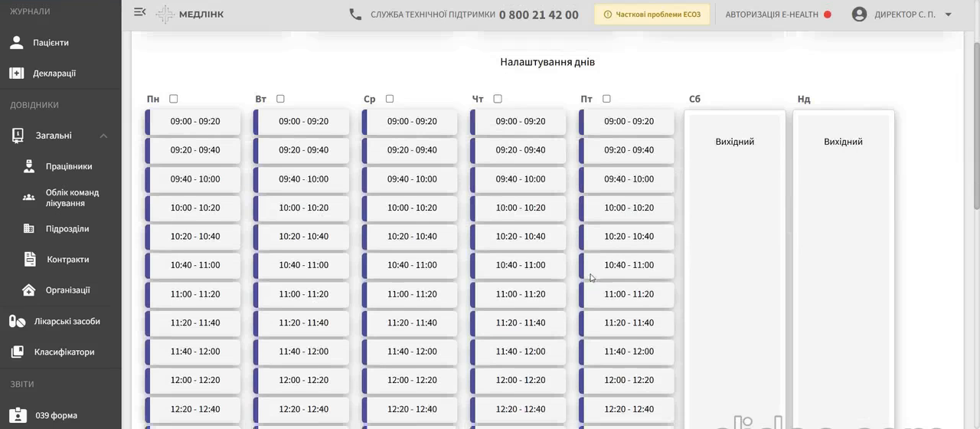This screenshot has width=980, height=429.
Task: Check the Вт day checkbox
Action: [280, 99]
